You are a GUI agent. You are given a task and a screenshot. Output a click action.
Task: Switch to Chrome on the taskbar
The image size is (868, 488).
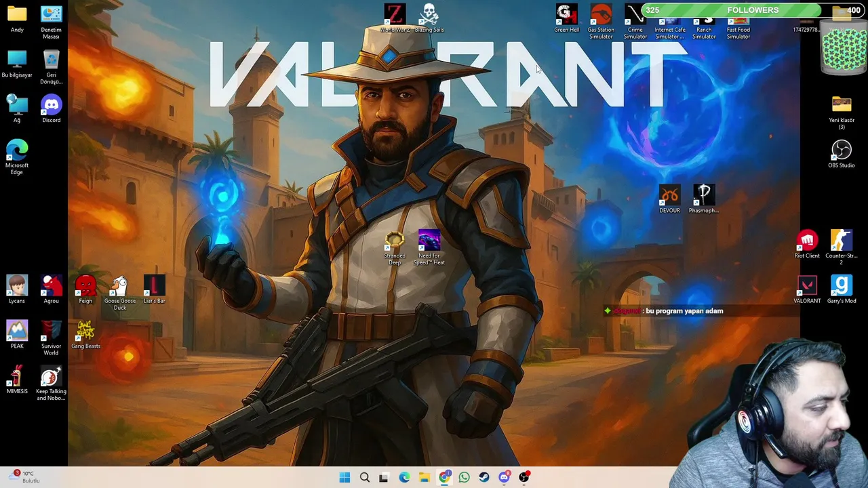click(444, 477)
